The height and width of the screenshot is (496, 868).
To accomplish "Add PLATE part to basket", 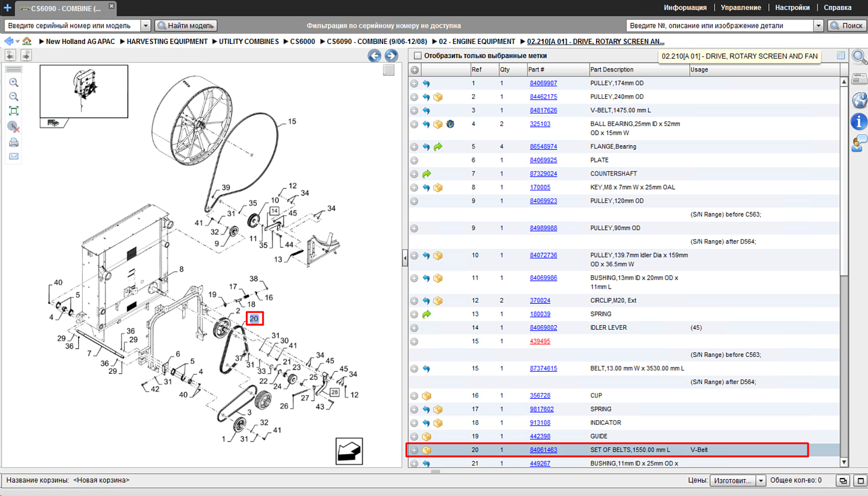I will (414, 160).
